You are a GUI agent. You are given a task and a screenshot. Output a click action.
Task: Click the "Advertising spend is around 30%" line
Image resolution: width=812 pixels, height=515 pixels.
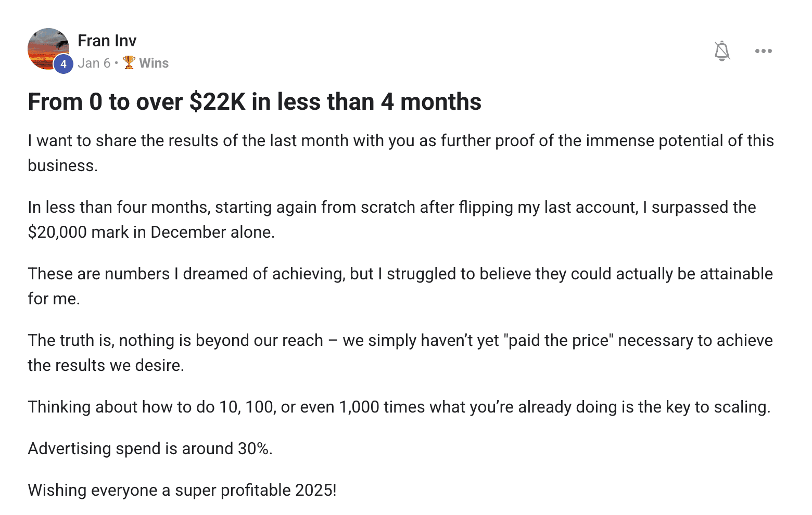(150, 448)
